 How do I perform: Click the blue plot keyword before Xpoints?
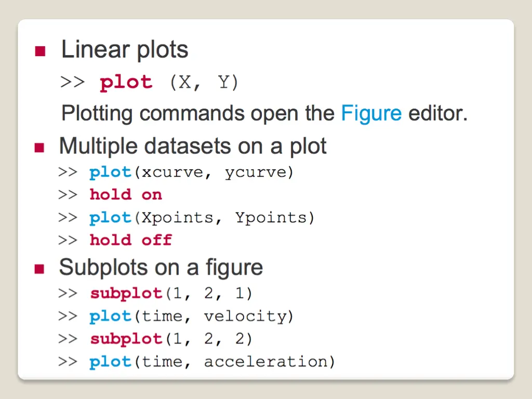(x=110, y=218)
